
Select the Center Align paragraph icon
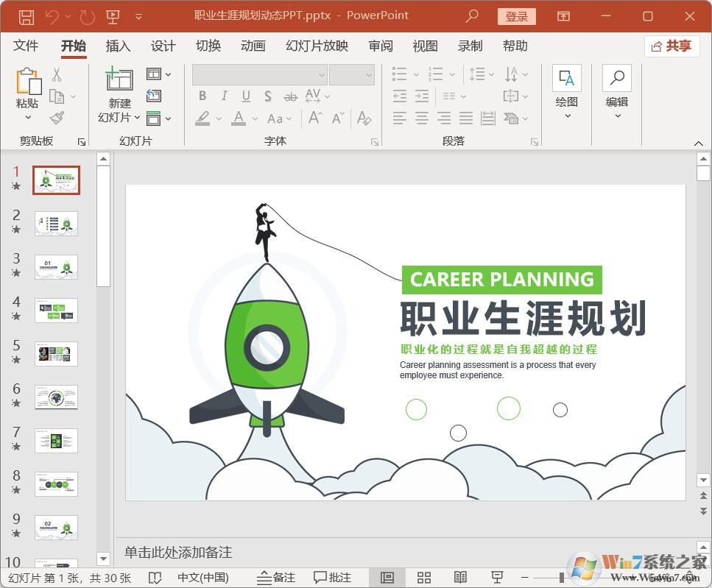coord(421,118)
